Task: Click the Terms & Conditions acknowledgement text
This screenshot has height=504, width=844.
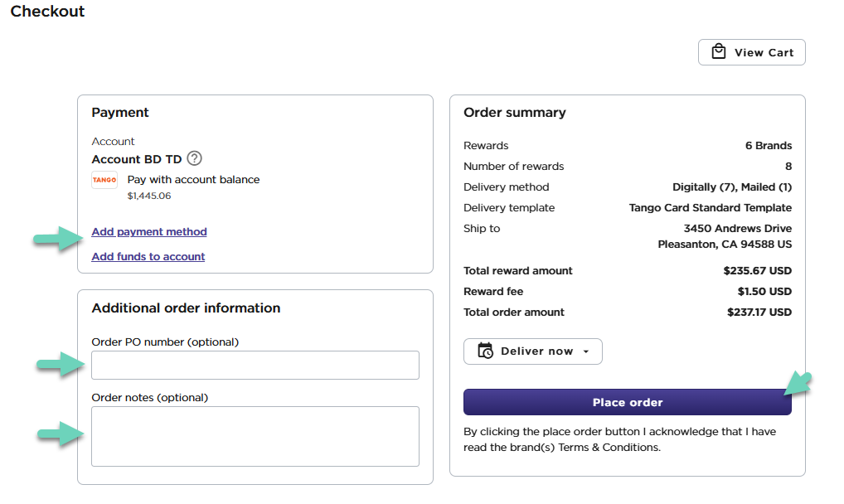Action: 618,439
